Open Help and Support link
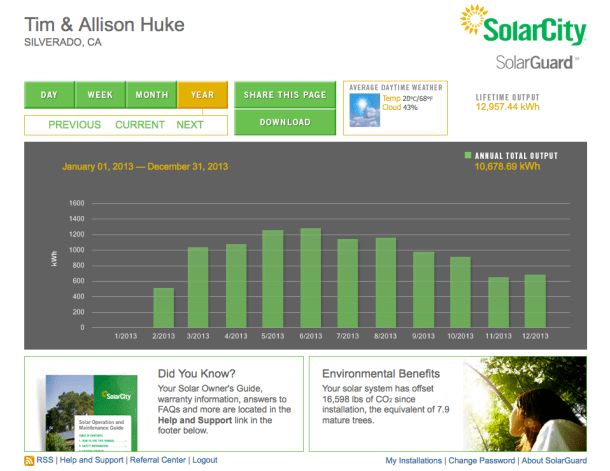The height and width of the screenshot is (471, 610). pos(91,460)
